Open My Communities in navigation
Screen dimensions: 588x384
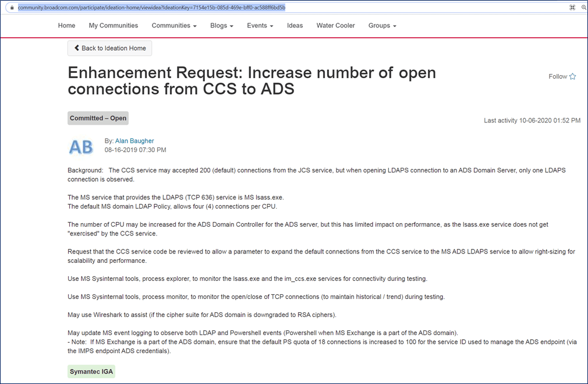click(x=114, y=26)
